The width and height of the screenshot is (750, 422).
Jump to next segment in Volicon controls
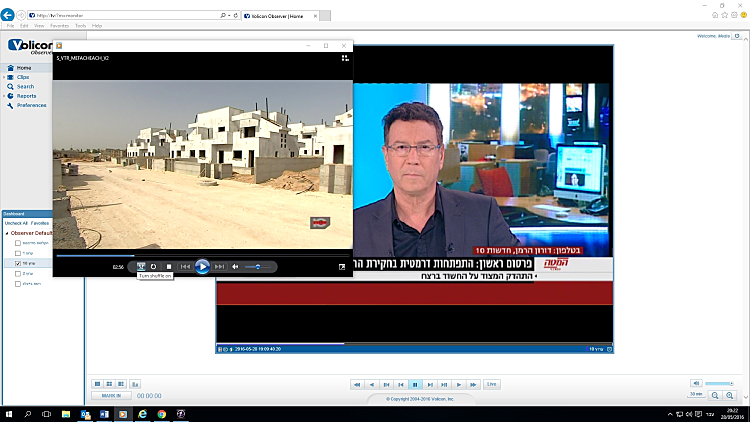coord(444,385)
